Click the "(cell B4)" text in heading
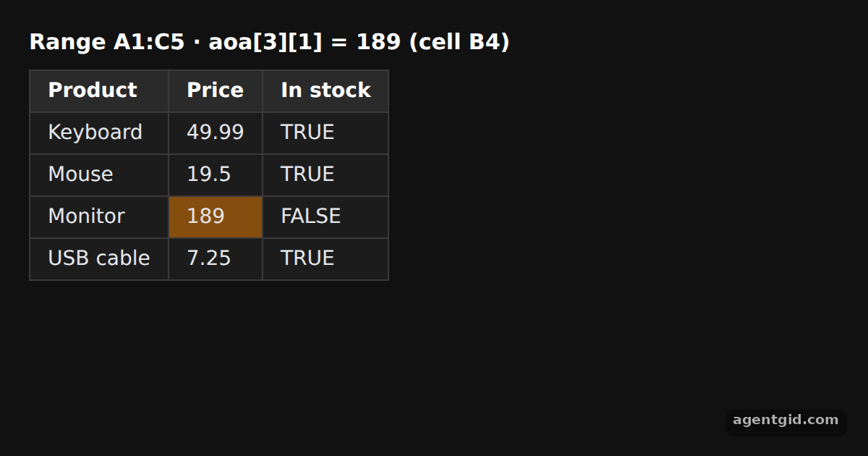The image size is (868, 456). [x=459, y=42]
